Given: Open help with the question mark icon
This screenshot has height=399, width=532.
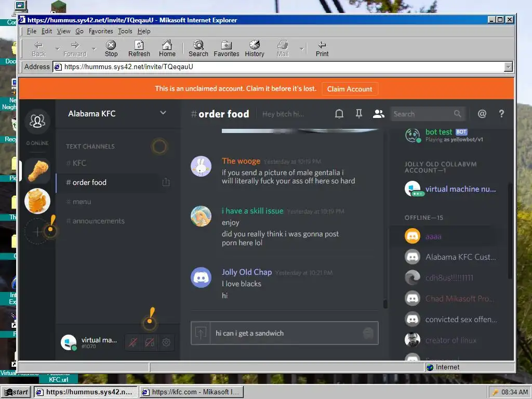Looking at the screenshot, I should [501, 114].
